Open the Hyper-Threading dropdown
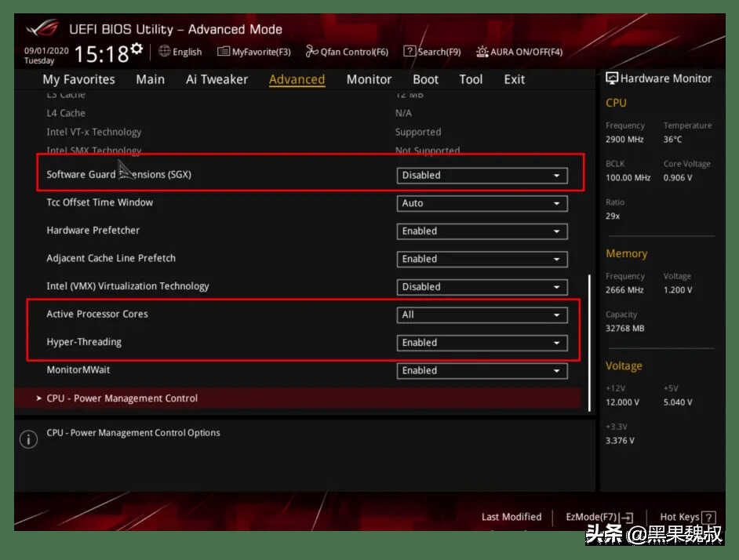This screenshot has height=560, width=739. pyautogui.click(x=482, y=343)
